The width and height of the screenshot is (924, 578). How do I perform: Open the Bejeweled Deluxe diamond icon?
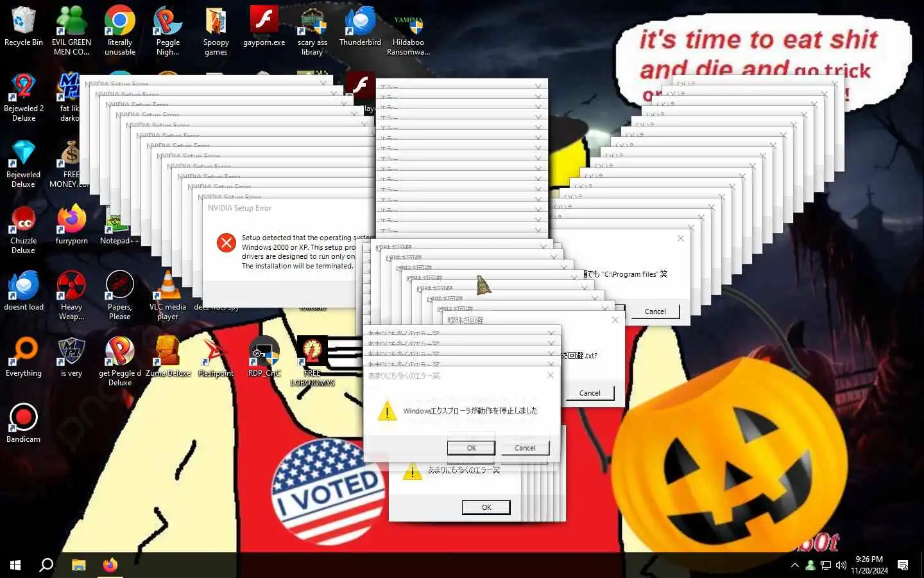[x=24, y=163]
